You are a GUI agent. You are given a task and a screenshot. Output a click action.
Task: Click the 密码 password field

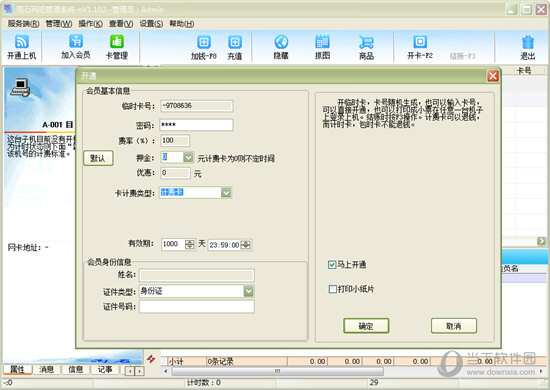(x=197, y=125)
